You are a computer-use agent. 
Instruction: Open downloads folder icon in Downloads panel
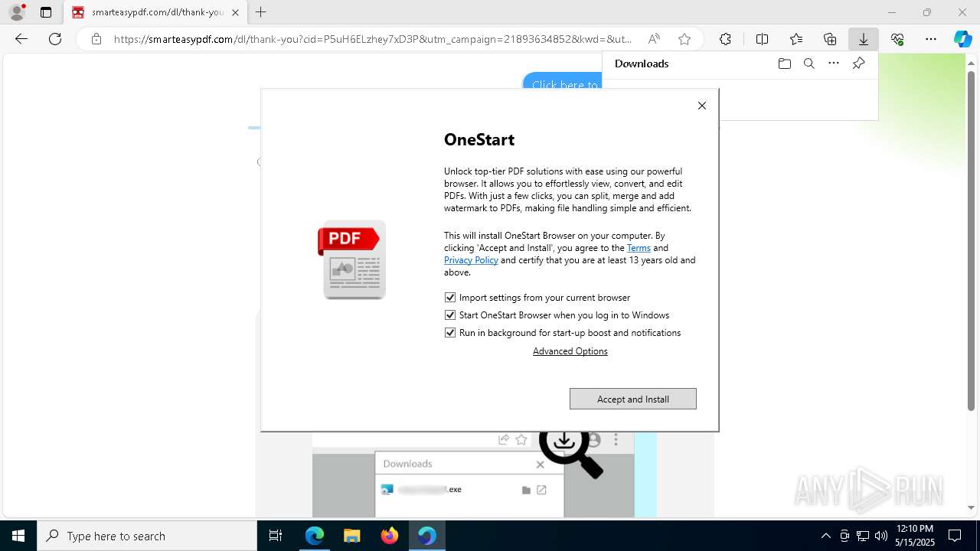point(784,64)
